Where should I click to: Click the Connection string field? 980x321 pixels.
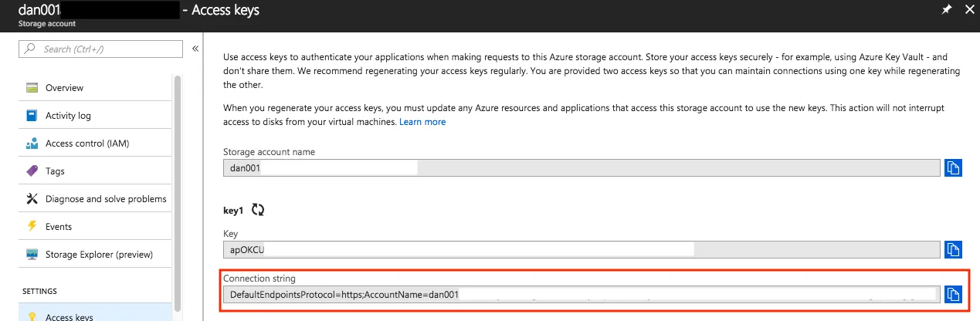coord(582,294)
